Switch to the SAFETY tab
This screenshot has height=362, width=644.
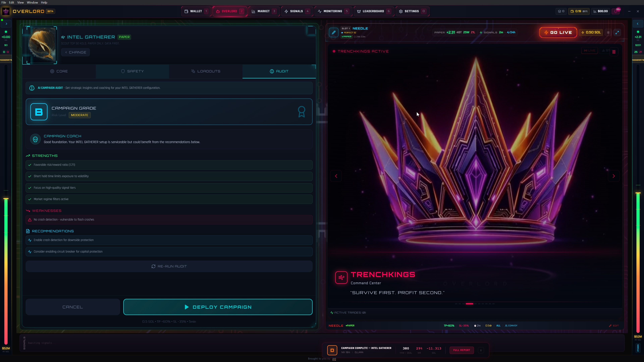click(132, 71)
